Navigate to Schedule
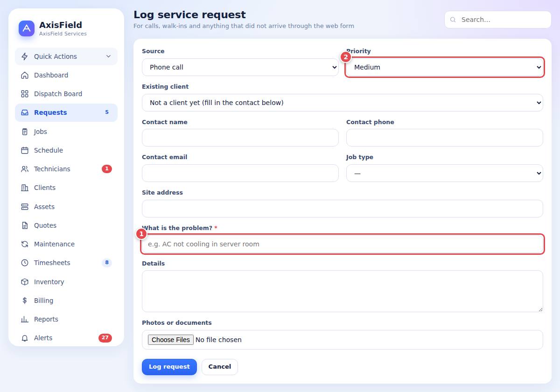 [x=66, y=150]
